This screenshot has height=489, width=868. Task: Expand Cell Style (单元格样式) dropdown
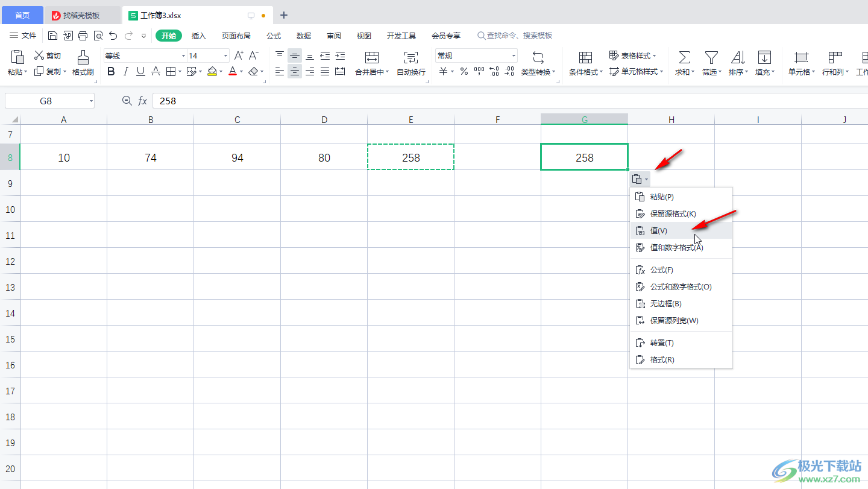tap(661, 72)
